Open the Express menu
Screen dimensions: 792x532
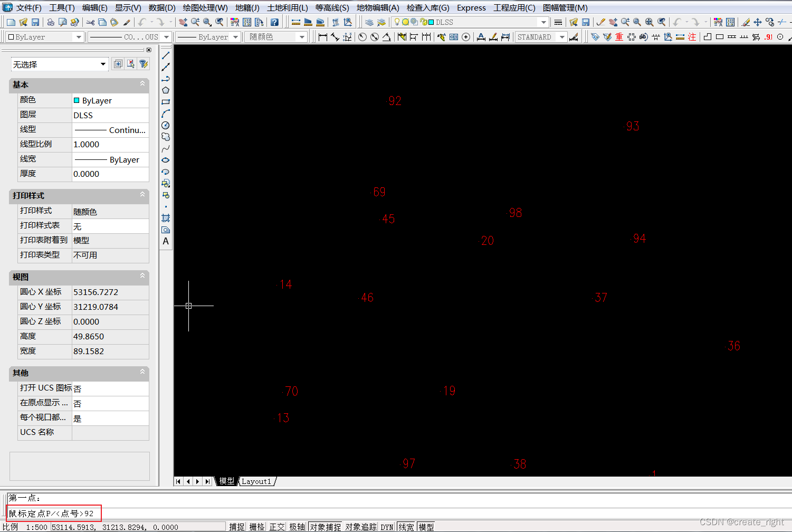pos(471,8)
